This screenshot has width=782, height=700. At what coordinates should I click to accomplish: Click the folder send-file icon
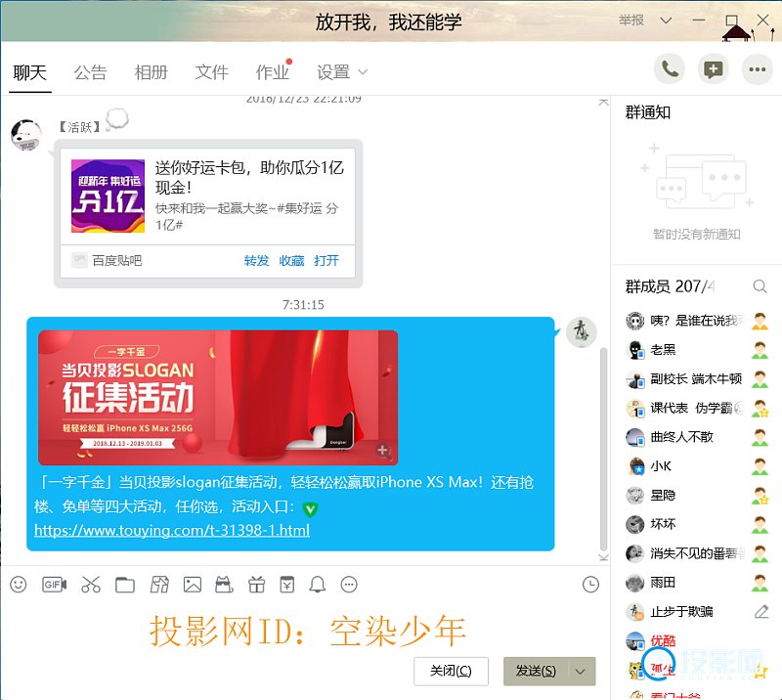(125, 585)
